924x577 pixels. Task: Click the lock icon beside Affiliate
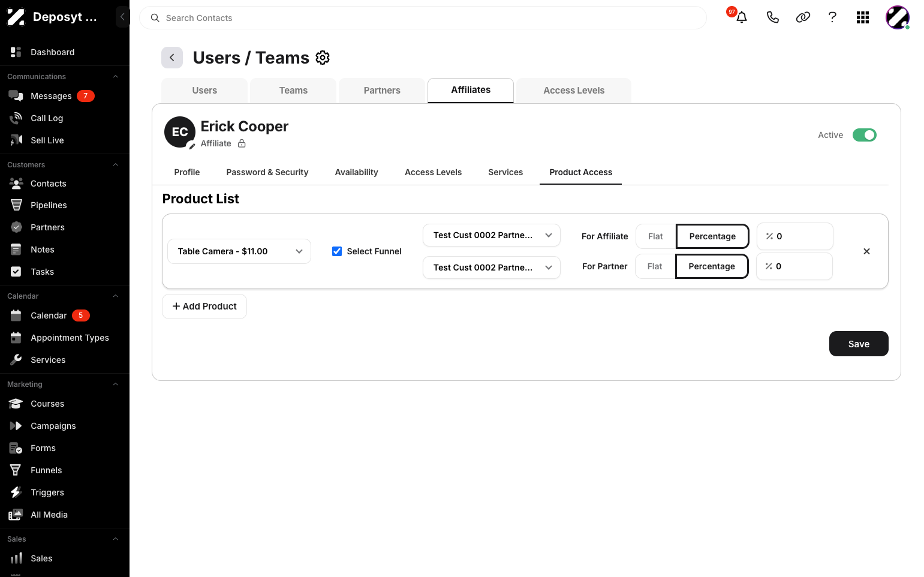coord(242,143)
